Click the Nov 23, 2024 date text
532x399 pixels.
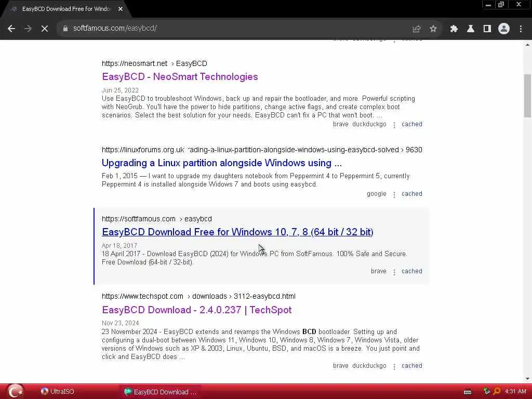coord(120,323)
